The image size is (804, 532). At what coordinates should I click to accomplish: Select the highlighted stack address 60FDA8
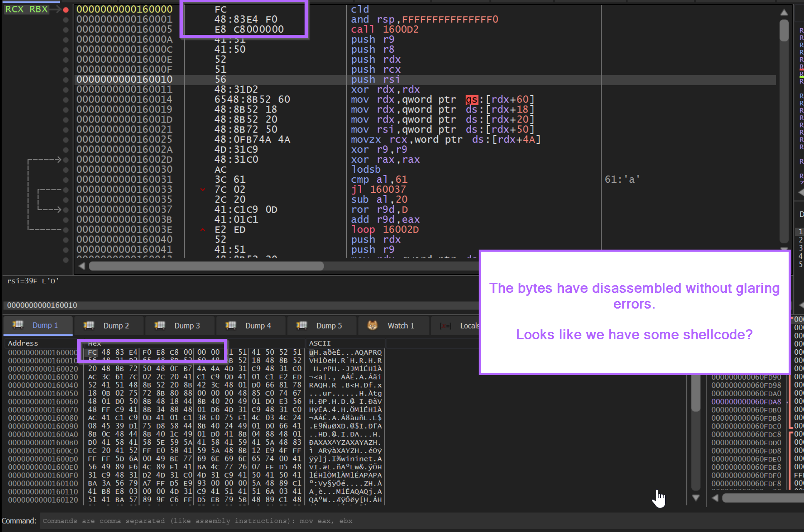(x=746, y=402)
